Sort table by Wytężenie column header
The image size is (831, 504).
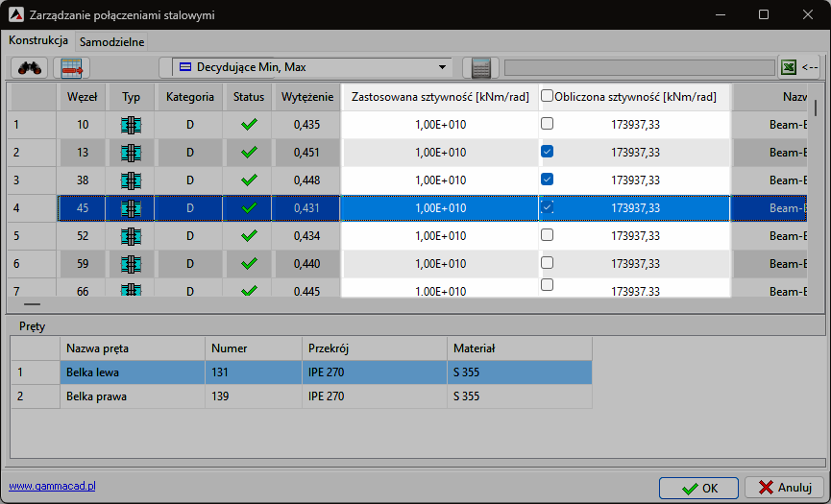[306, 97]
